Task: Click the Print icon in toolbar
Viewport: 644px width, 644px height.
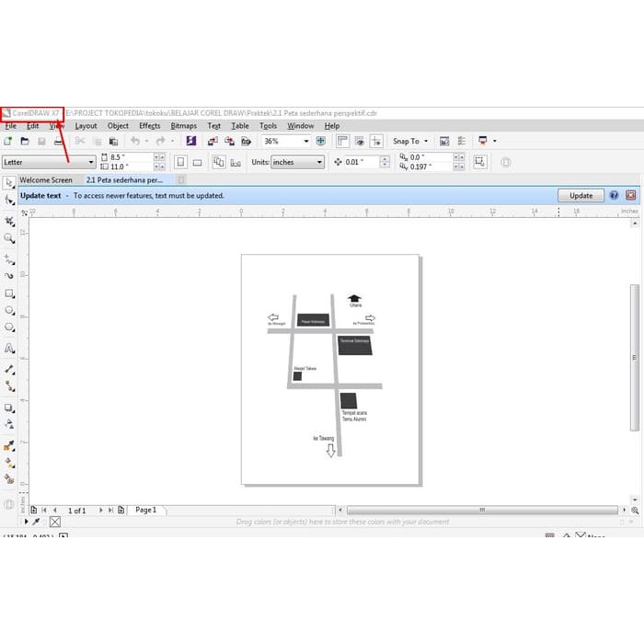Action: (59, 142)
